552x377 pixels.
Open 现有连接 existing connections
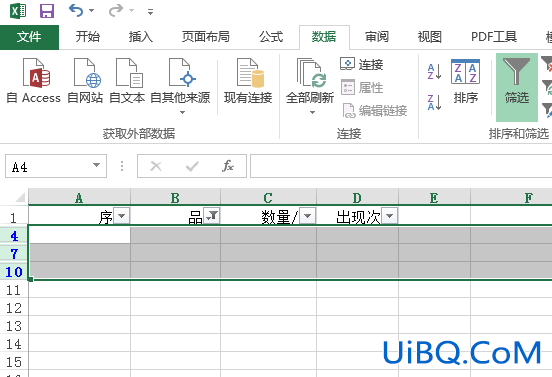(x=248, y=81)
